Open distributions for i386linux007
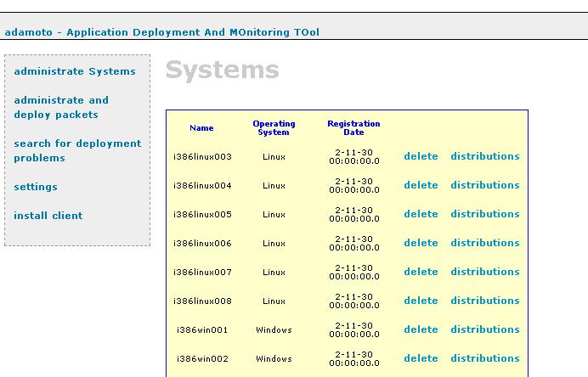 [x=484, y=272]
